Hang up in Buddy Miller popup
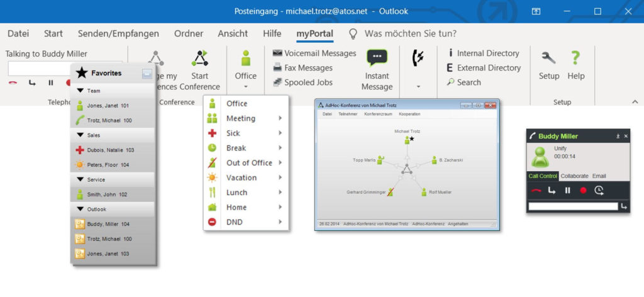644x297 pixels. (x=536, y=190)
